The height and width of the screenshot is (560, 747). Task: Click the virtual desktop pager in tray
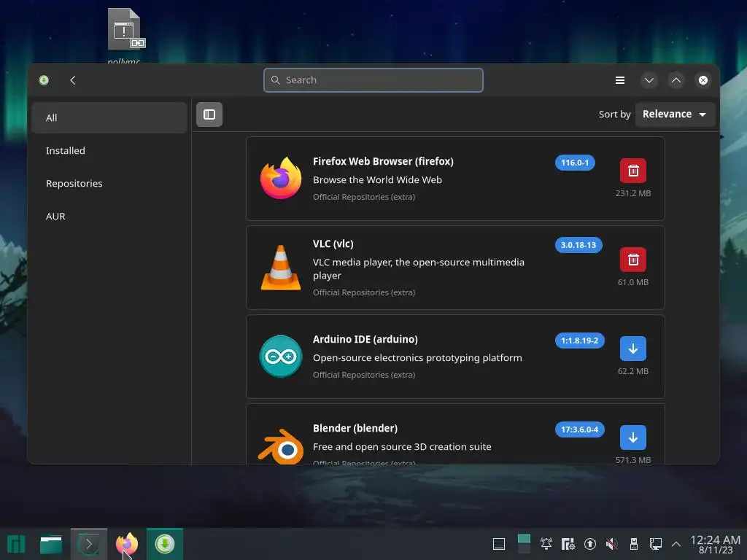tap(524, 544)
